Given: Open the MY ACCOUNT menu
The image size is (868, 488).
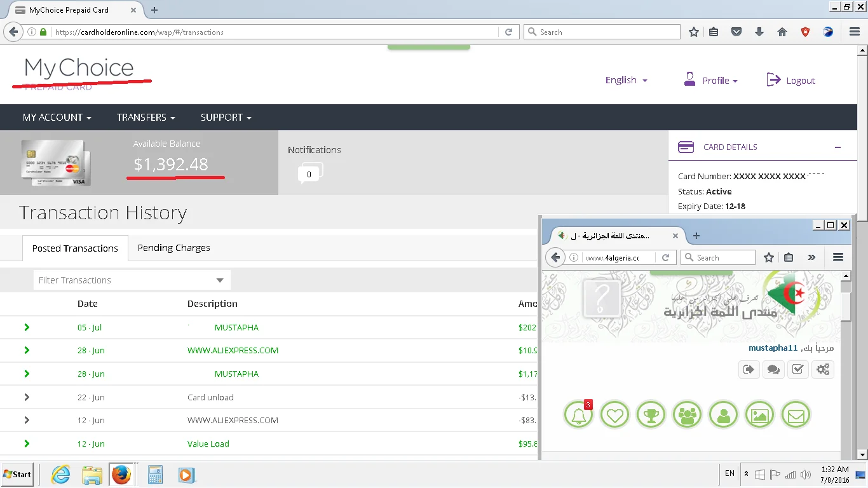Looking at the screenshot, I should coord(57,118).
